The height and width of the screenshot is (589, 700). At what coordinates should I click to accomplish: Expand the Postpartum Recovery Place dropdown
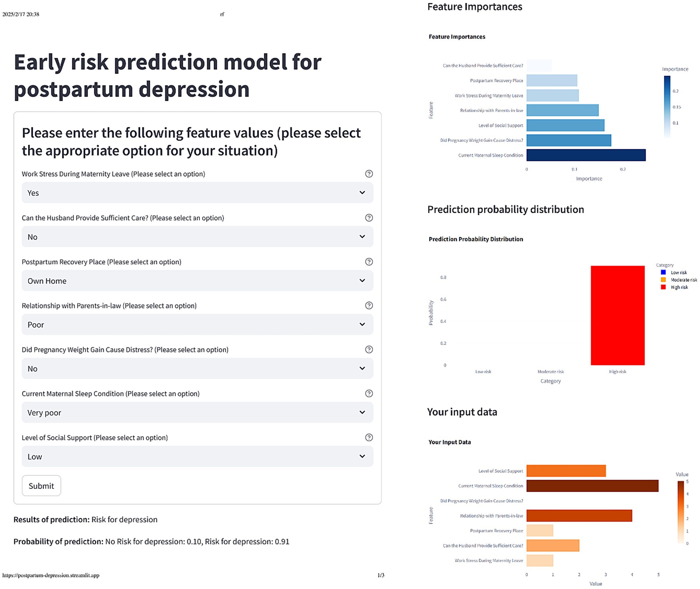click(198, 280)
